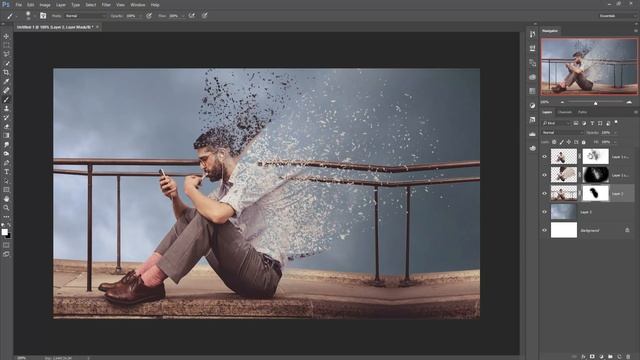Hide the selected Layer 2 eye icon
This screenshot has height=360, width=640.
click(544, 193)
